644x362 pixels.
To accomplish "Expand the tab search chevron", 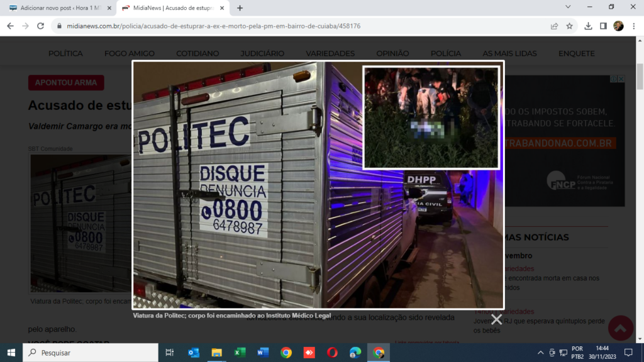I will [568, 7].
